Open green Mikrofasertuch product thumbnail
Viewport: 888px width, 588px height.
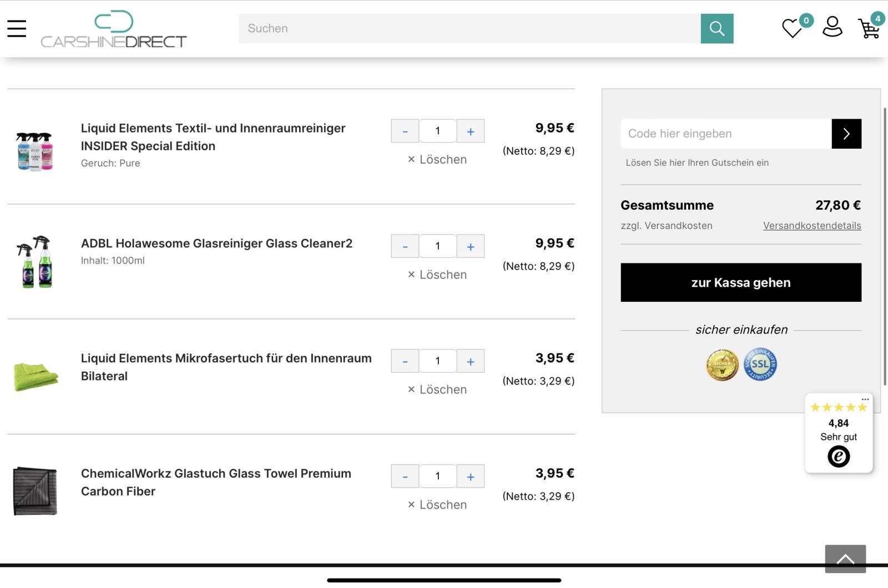[x=36, y=376]
